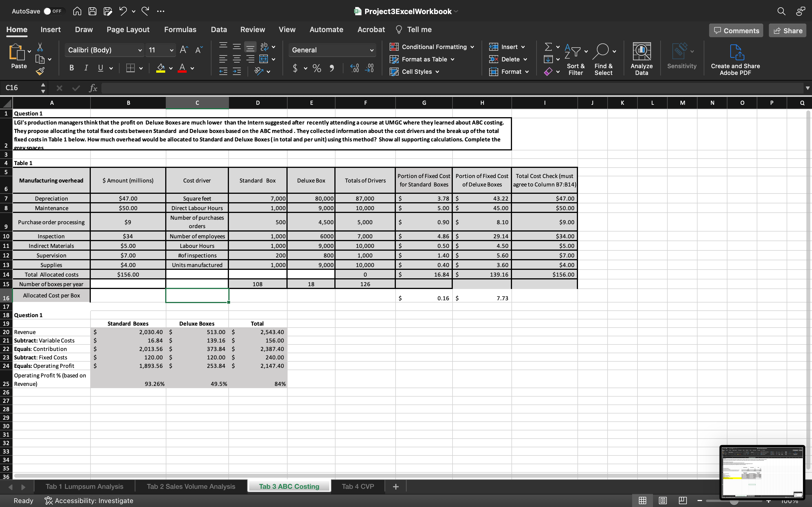
Task: Open the fill color dropdown arrow
Action: (x=171, y=68)
